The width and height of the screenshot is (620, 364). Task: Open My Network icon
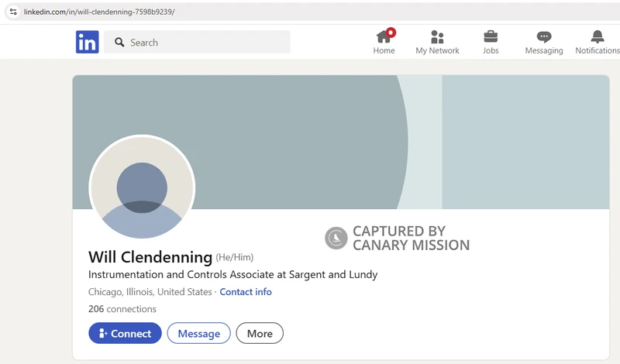point(437,36)
